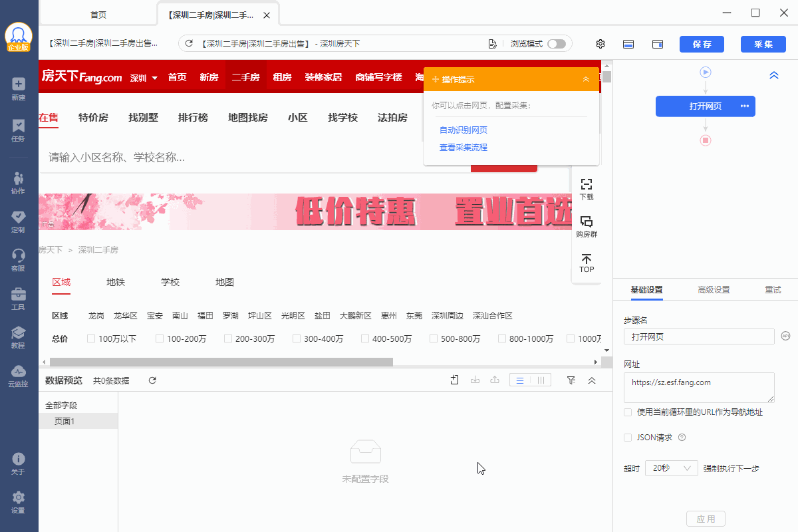Open the 关于 about icon in sidebar
This screenshot has height=532, width=798.
19,464
